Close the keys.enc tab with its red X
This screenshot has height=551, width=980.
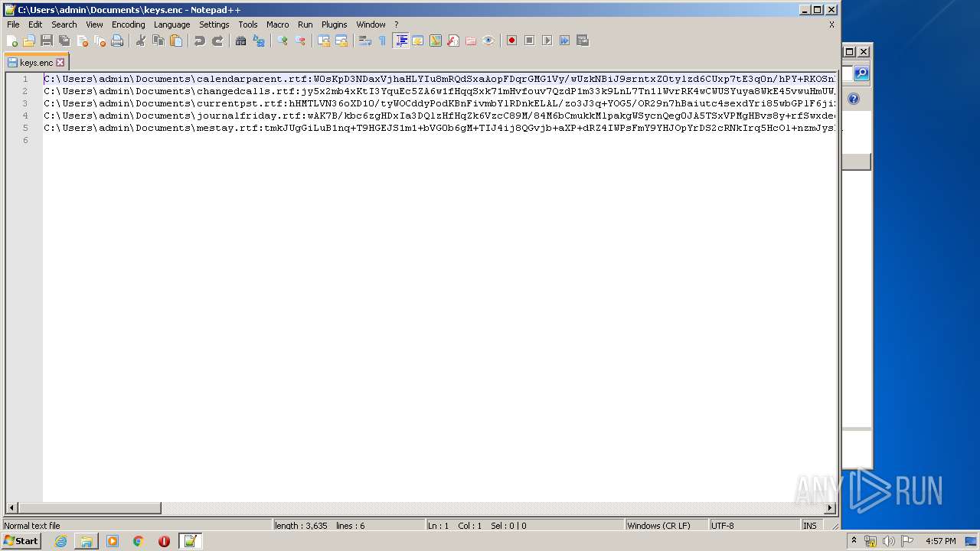60,63
